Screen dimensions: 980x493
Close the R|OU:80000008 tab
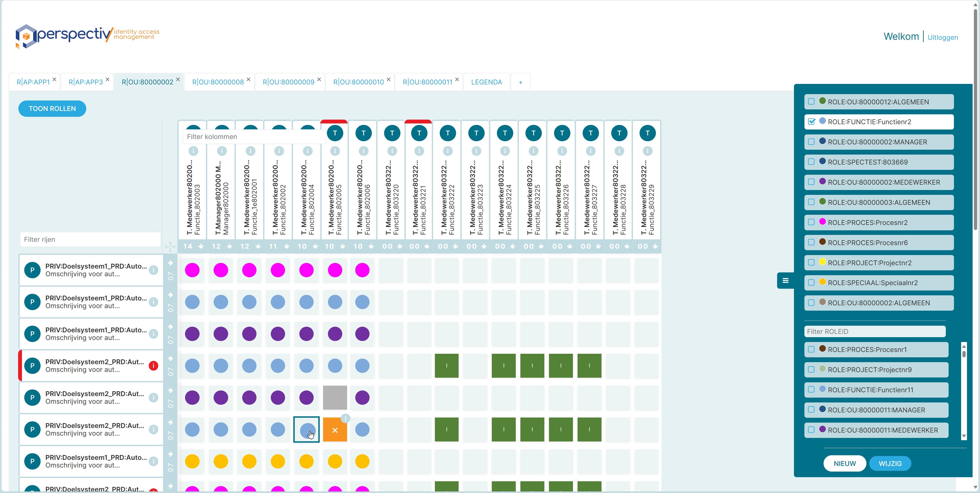coord(248,79)
